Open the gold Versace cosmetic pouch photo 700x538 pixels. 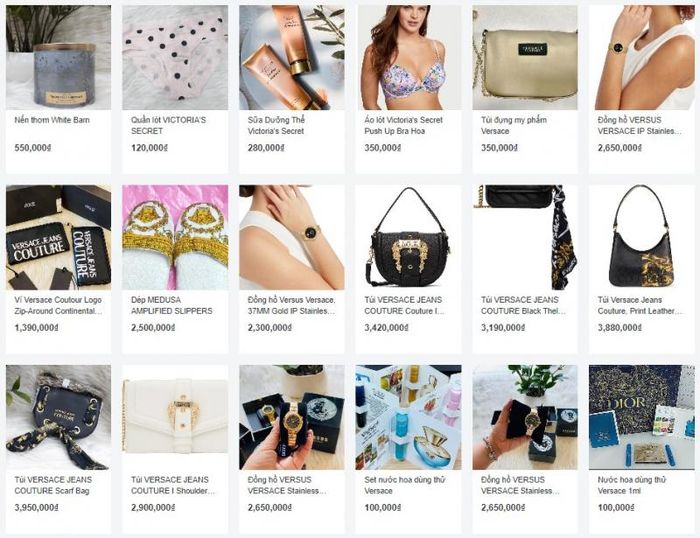(x=525, y=58)
